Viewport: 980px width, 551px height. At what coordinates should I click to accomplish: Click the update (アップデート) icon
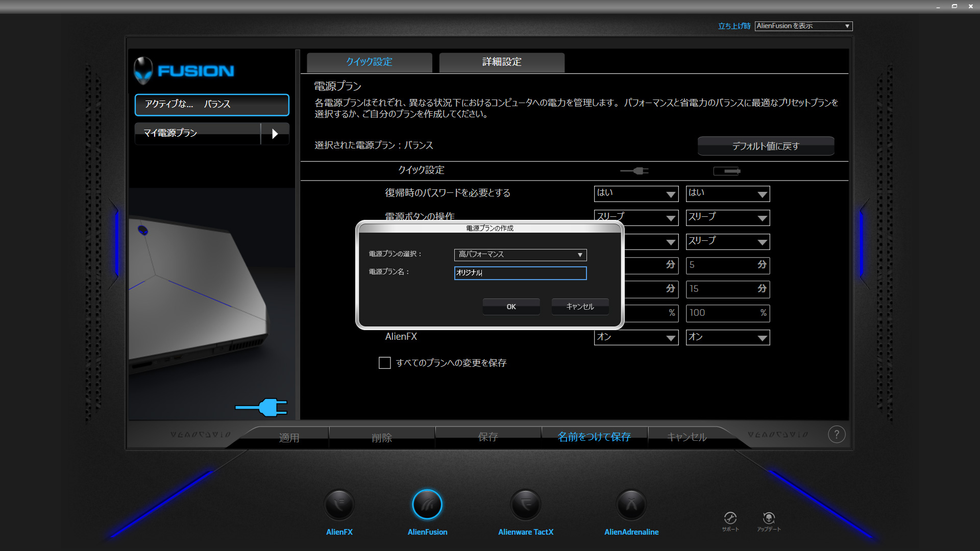(x=769, y=518)
